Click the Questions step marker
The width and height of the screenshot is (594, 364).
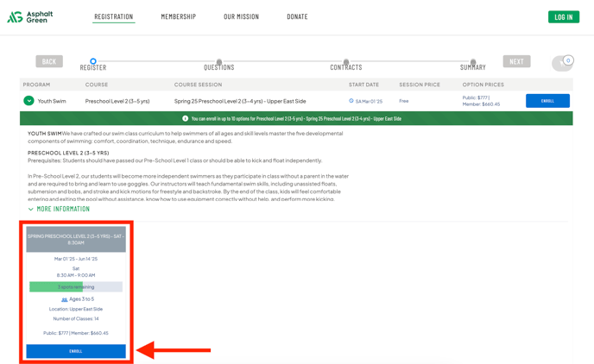click(x=219, y=62)
